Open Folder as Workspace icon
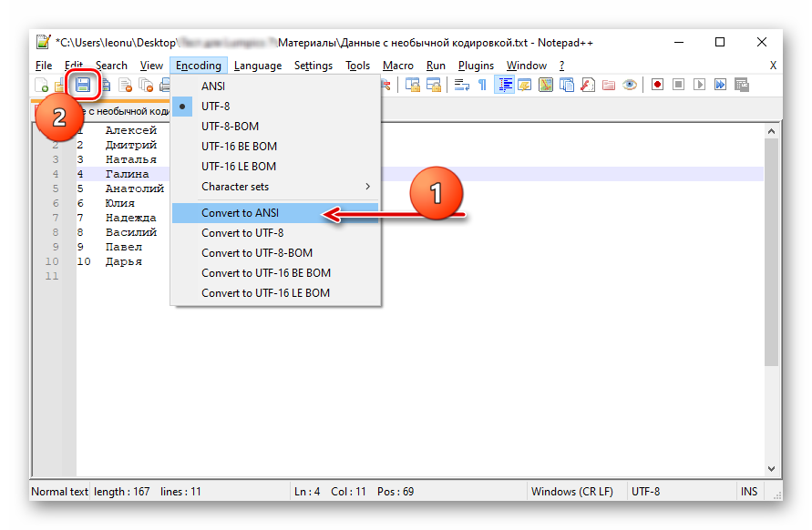This screenshot has width=812, height=530. [609, 85]
